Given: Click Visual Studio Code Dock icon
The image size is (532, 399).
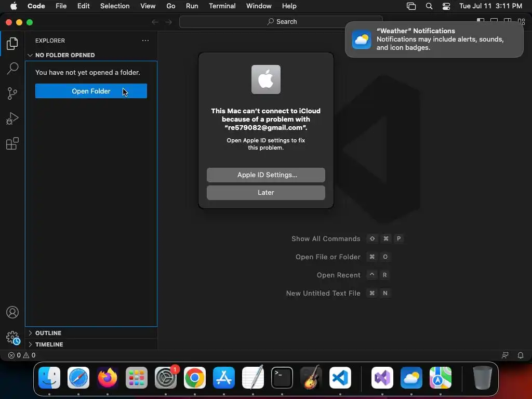Looking at the screenshot, I should click(340, 378).
